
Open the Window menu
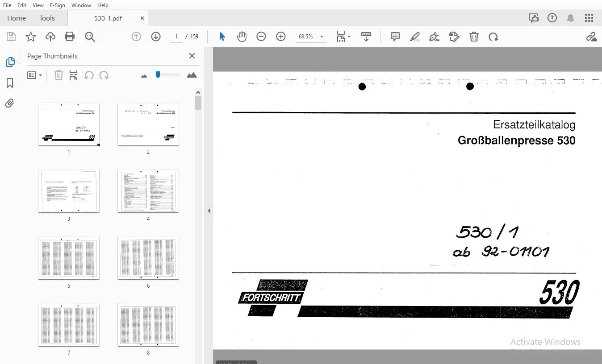coord(81,5)
